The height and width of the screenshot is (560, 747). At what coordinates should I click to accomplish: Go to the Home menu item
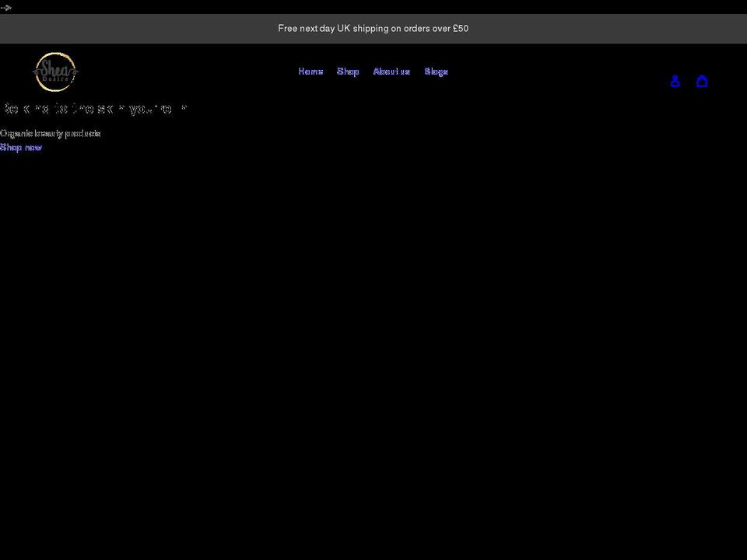(310, 72)
